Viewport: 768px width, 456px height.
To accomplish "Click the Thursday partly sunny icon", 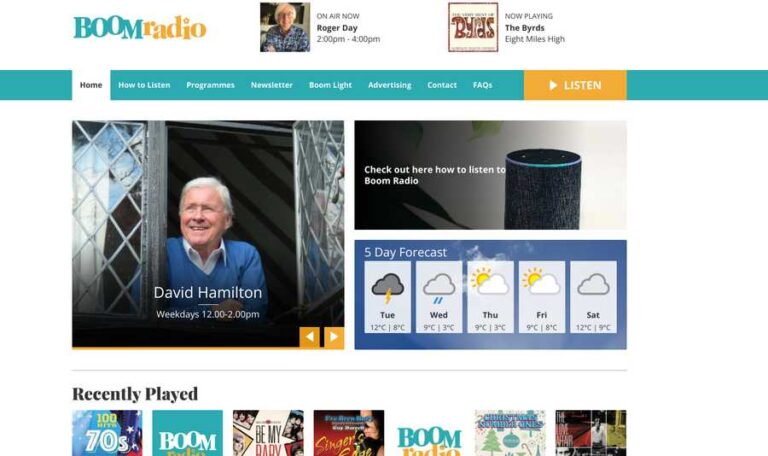I will 490,281.
